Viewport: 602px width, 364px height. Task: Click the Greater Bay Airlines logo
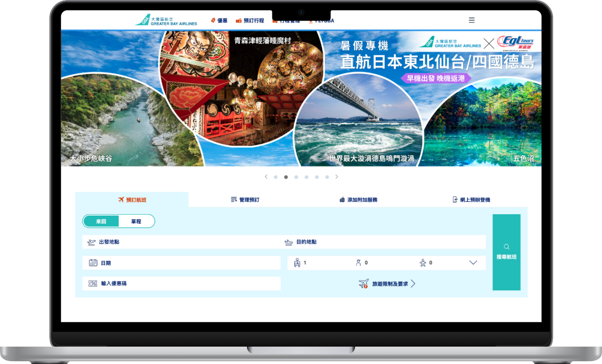[x=166, y=20]
